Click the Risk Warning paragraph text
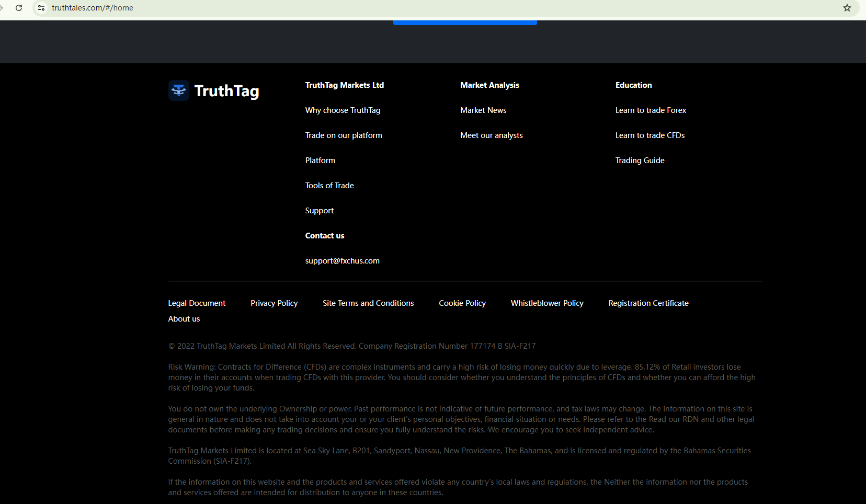Screen dimensions: 866x504 point(462,377)
